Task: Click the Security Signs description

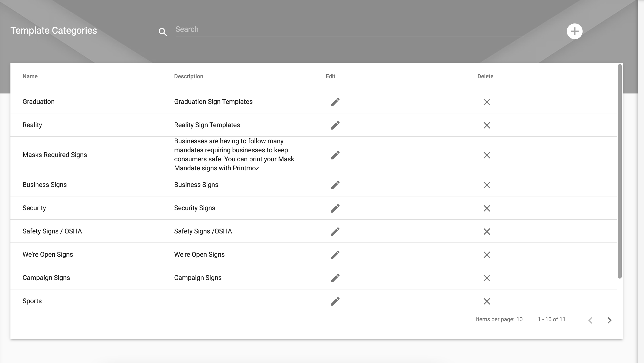Action: pos(195,208)
